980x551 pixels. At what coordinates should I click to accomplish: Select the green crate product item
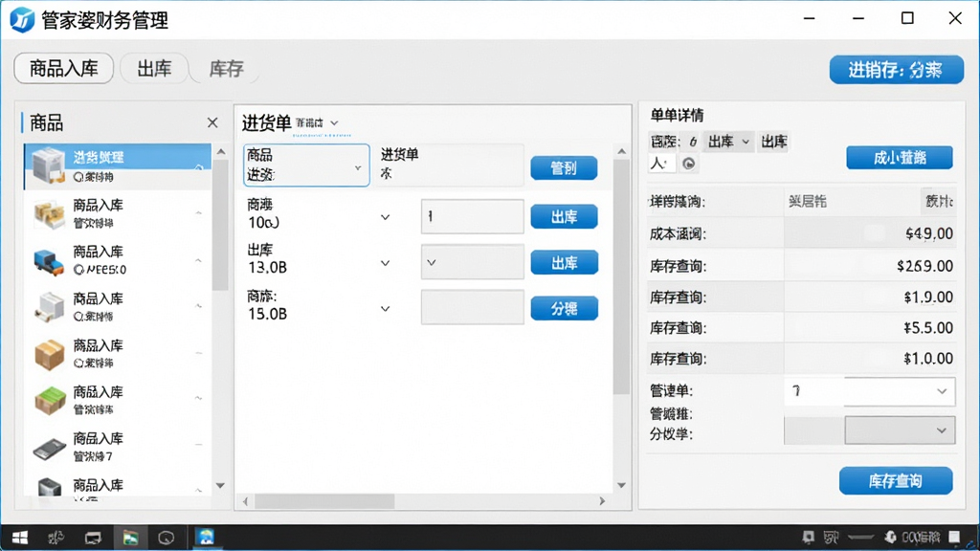[x=118, y=401]
